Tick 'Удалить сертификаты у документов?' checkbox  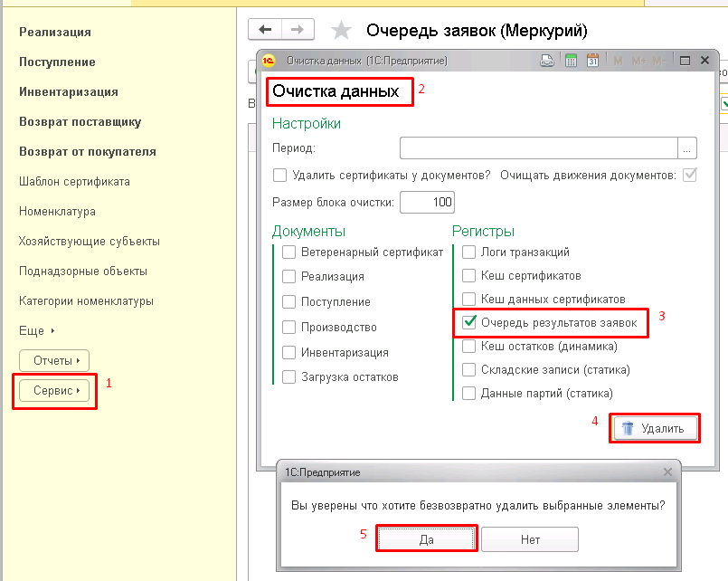pos(280,175)
